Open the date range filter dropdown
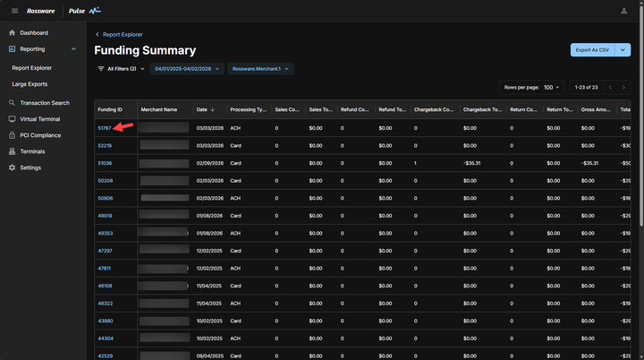Viewport: 644px width, 360px height. pyautogui.click(x=186, y=69)
